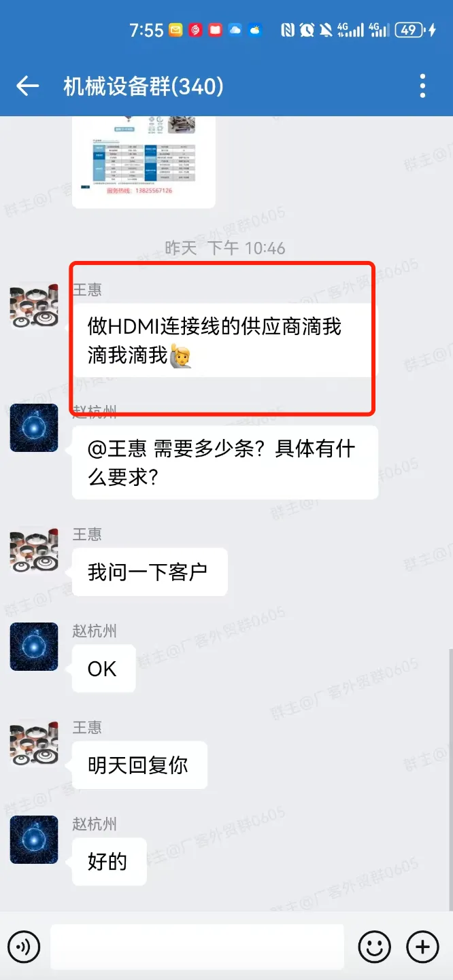453x980 pixels.
Task: Tap the voice input icon
Action: tap(24, 946)
